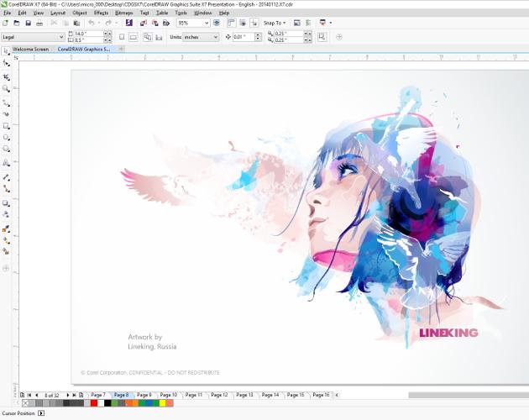
Task: Click the Export icon
Action: point(155,23)
